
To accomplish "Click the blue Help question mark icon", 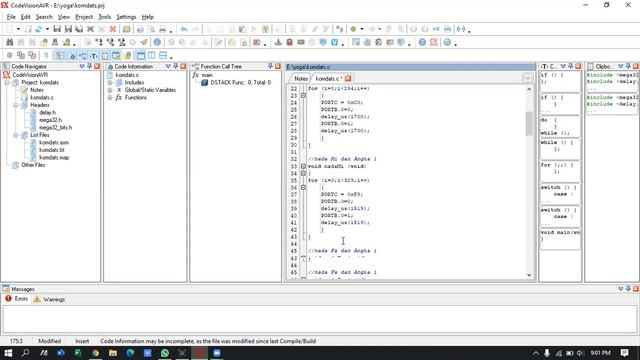I will click(x=422, y=42).
